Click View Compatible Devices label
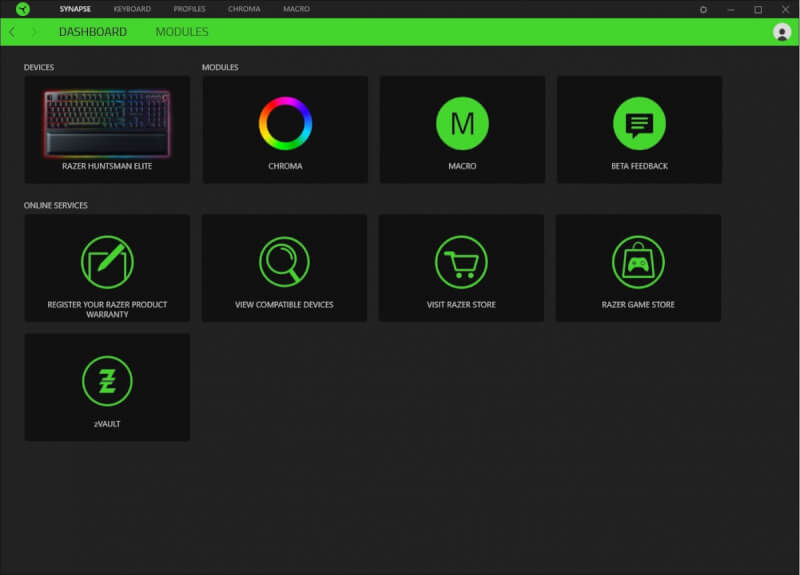Screen dimensions: 800x575 [284, 305]
